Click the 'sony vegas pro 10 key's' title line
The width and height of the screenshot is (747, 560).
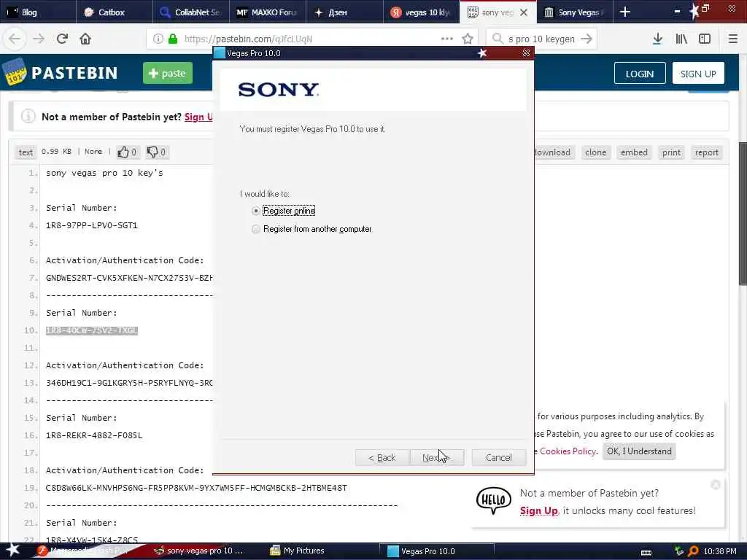(x=104, y=173)
